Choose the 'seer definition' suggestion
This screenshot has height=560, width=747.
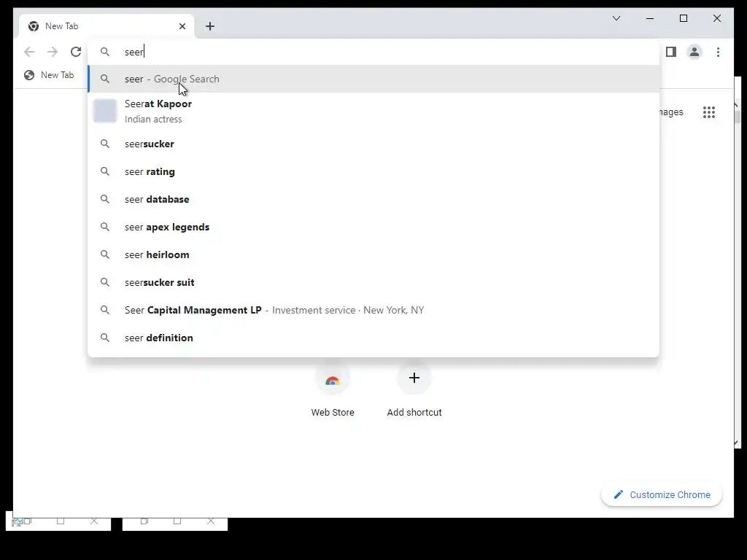click(x=373, y=338)
